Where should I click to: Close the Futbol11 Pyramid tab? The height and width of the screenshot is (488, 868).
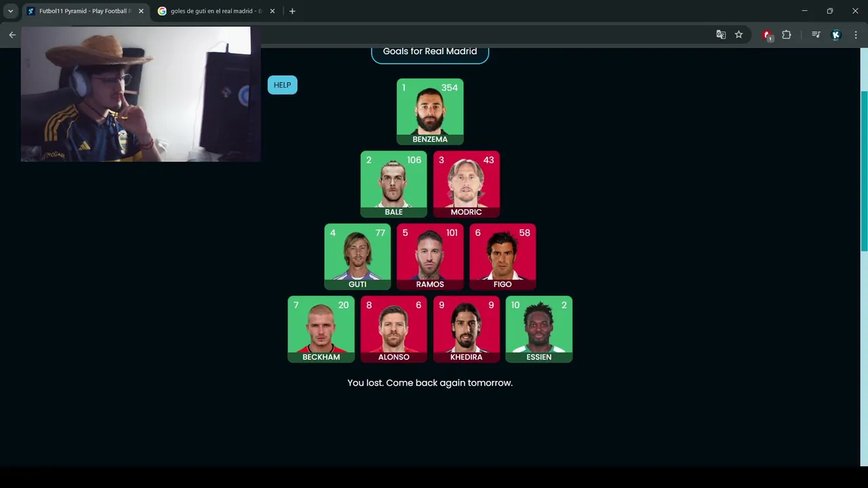click(141, 11)
